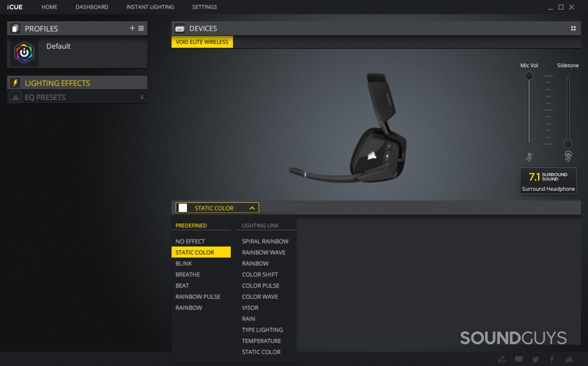Open the Corsair 24/7 support icon
This screenshot has height=366, width=588.
502,360
